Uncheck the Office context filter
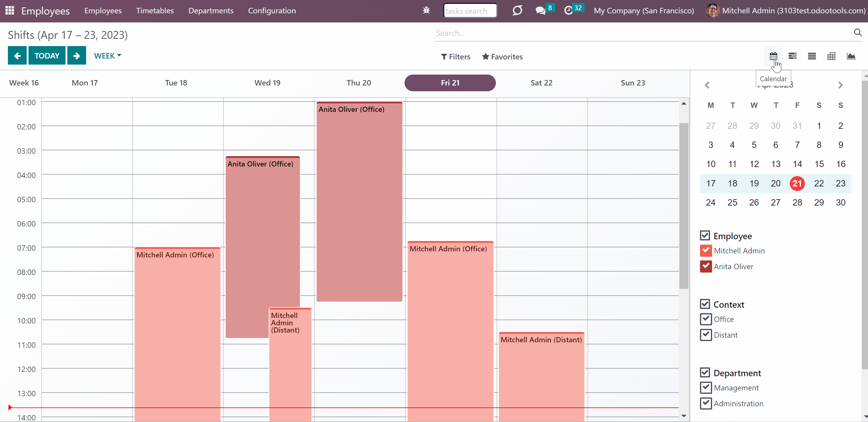This screenshot has width=868, height=422. pos(706,319)
